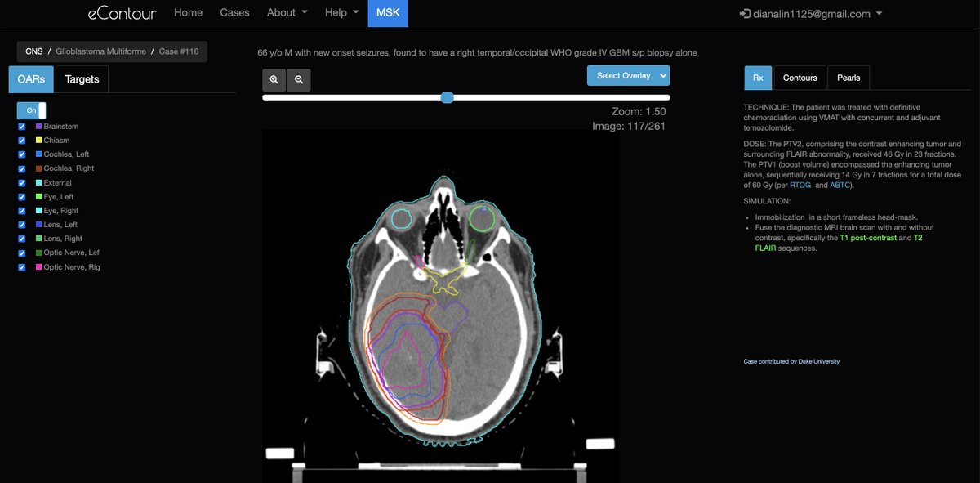Click the Brainstem purple color swatch
980x483 pixels.
click(38, 126)
